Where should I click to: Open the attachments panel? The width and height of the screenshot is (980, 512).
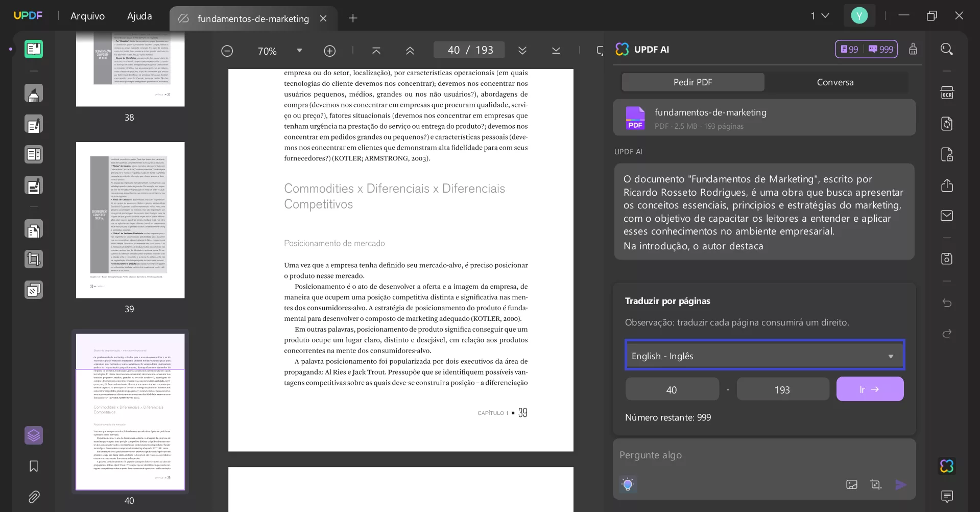point(34,497)
